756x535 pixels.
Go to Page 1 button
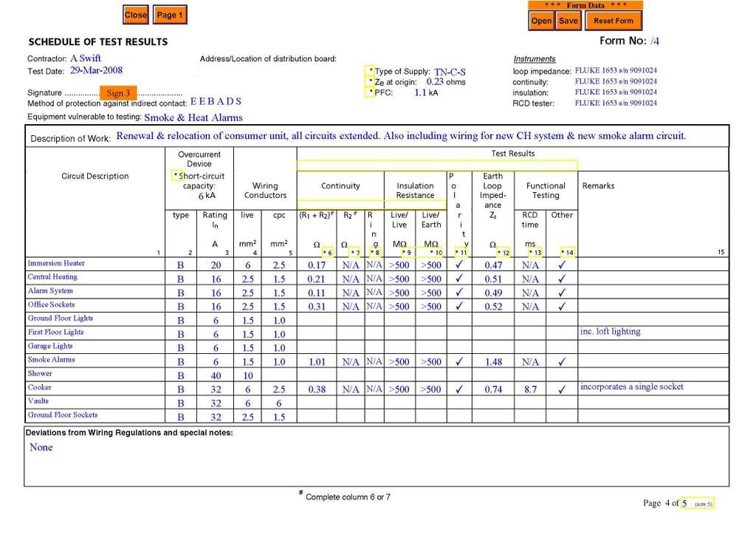170,15
